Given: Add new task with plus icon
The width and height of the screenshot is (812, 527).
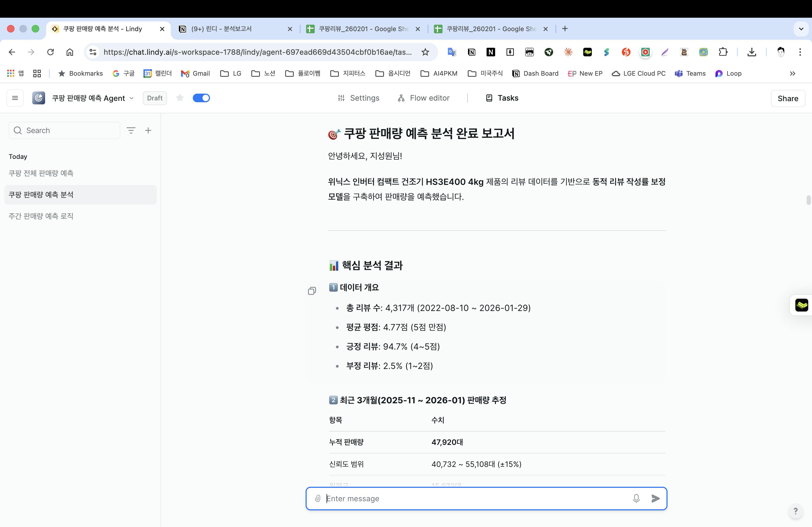Looking at the screenshot, I should pos(148,130).
